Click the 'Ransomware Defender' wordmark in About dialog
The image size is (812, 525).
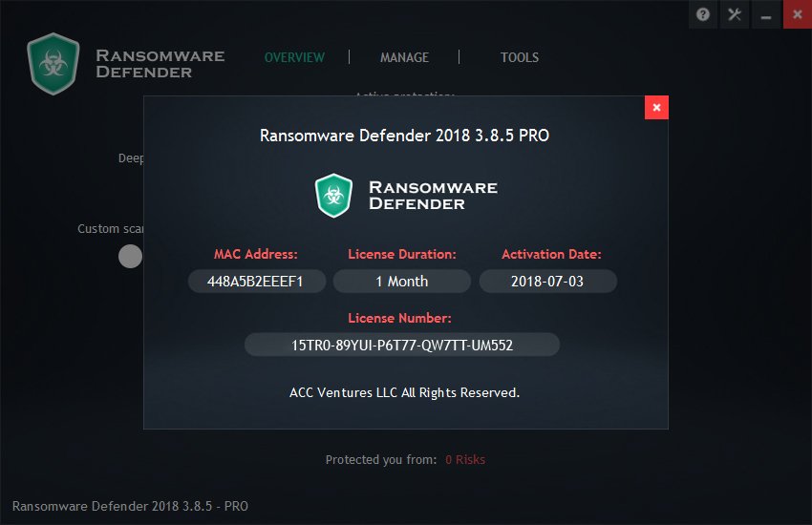433,196
